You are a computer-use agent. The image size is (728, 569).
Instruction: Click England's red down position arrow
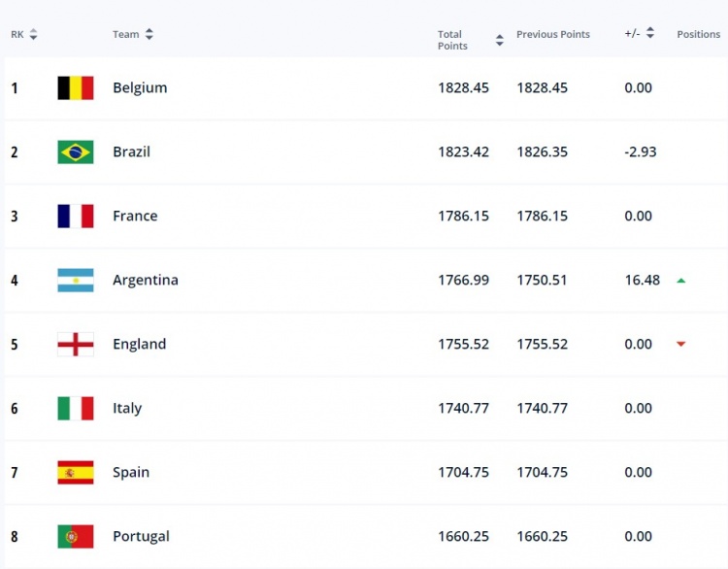tap(681, 344)
